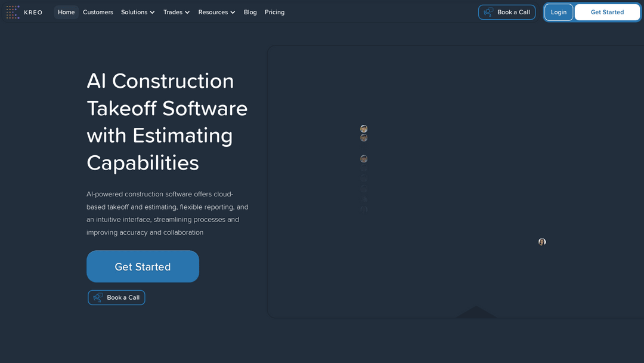Click the third avatar in the avatar column
The height and width of the screenshot is (363, 644).
click(x=364, y=159)
